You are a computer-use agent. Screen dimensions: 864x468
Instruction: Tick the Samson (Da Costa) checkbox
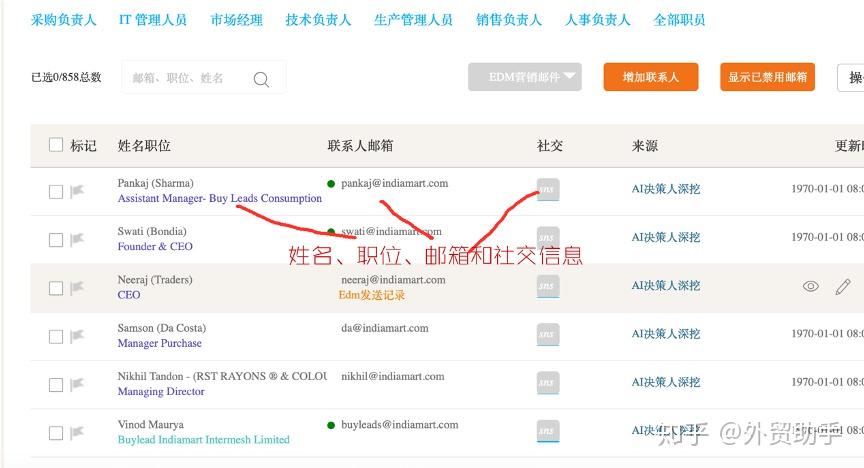[56, 336]
